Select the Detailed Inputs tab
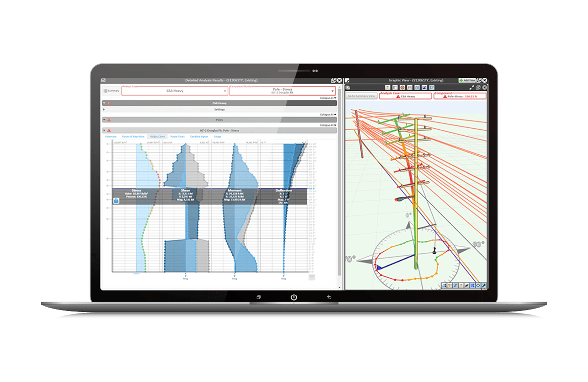This screenshot has width=588, height=382. (x=199, y=137)
